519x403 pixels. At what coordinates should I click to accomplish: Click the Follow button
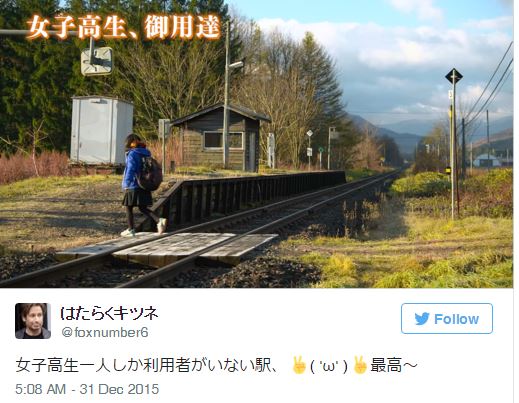[x=447, y=318]
